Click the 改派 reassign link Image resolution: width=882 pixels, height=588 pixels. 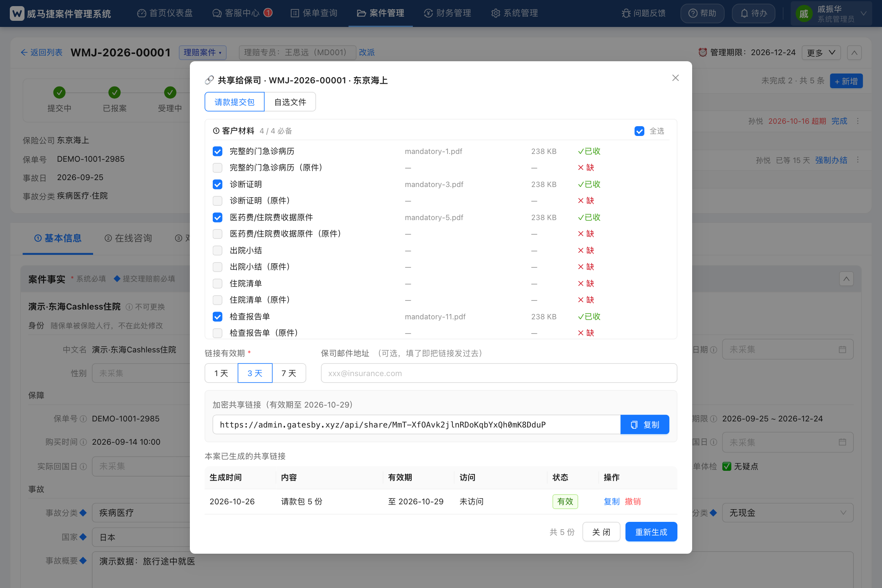coord(367,52)
